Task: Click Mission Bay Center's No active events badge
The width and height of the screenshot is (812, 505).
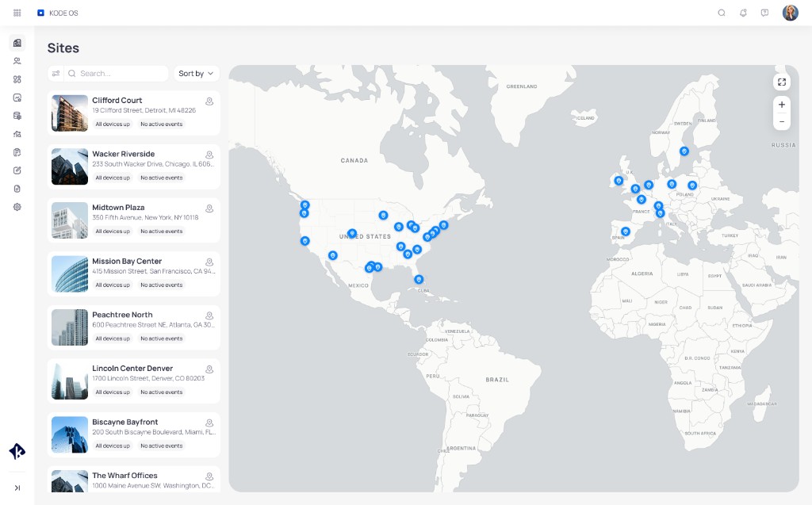Action: [162, 285]
